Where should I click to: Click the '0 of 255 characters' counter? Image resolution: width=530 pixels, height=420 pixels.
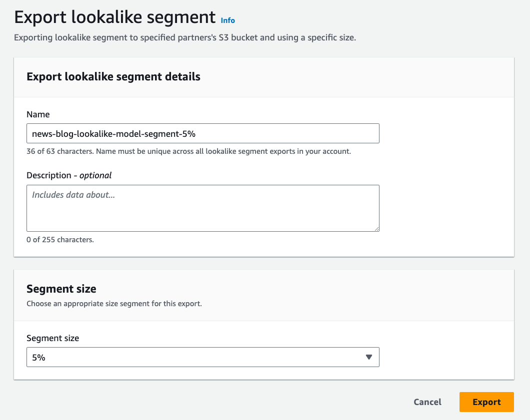point(60,240)
